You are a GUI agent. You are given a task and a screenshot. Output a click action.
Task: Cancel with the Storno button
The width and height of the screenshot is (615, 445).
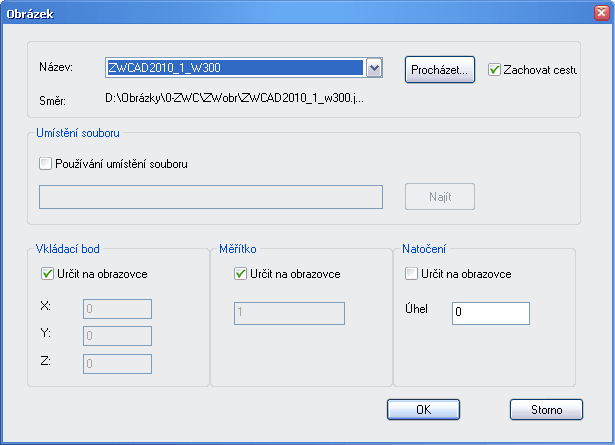click(546, 409)
